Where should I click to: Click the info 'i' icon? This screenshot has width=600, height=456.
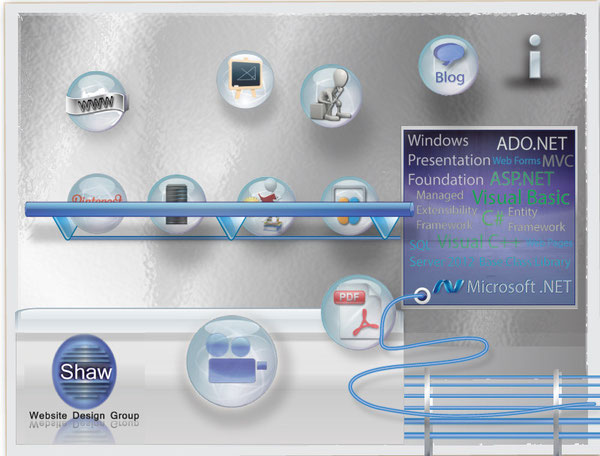coord(535,57)
